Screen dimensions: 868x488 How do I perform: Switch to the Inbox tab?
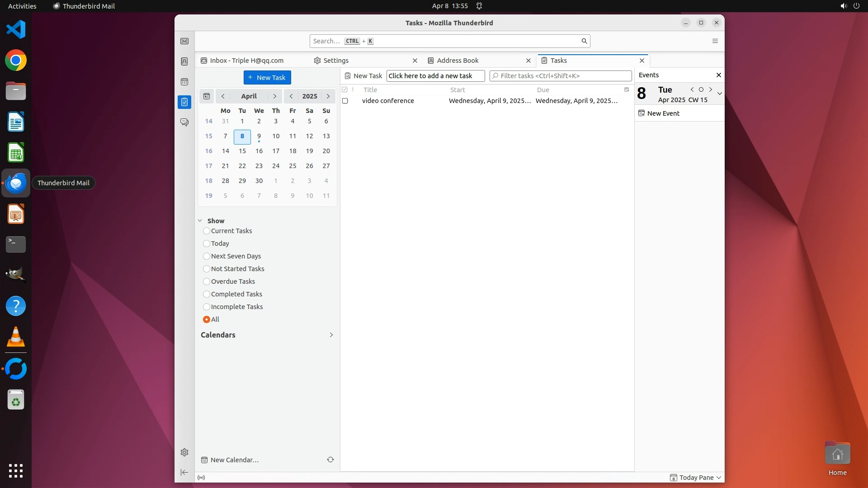click(246, 61)
